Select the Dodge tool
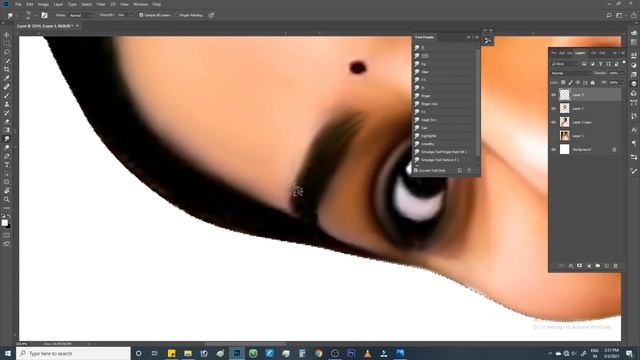The image size is (640, 360). [x=7, y=147]
